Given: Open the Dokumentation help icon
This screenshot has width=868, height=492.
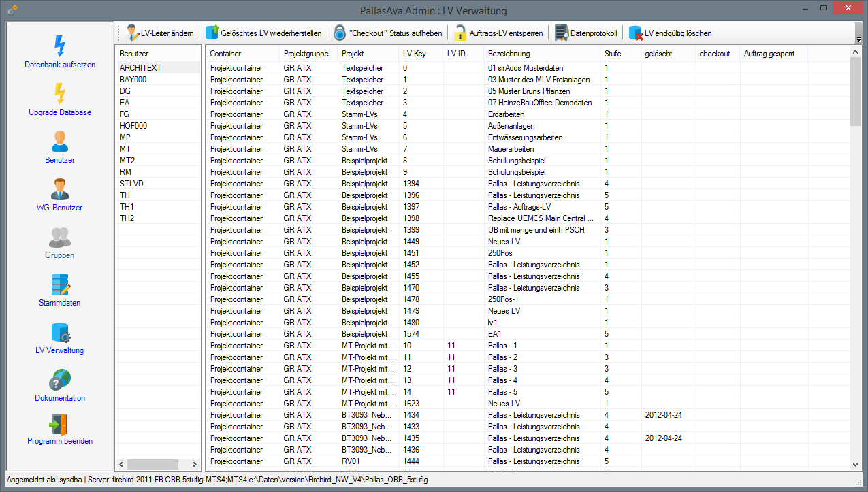Looking at the screenshot, I should coord(60,380).
